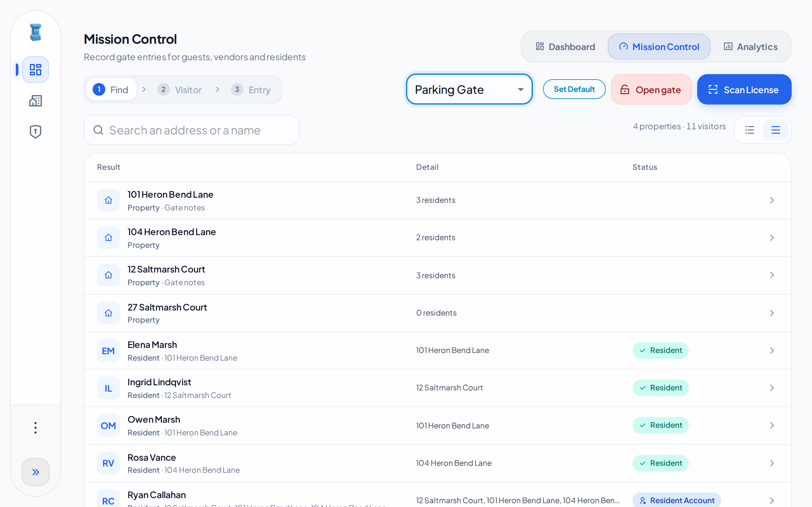Expand the 12 Saltmarsh Court row chevron
The height and width of the screenshot is (507, 812).
click(x=772, y=275)
